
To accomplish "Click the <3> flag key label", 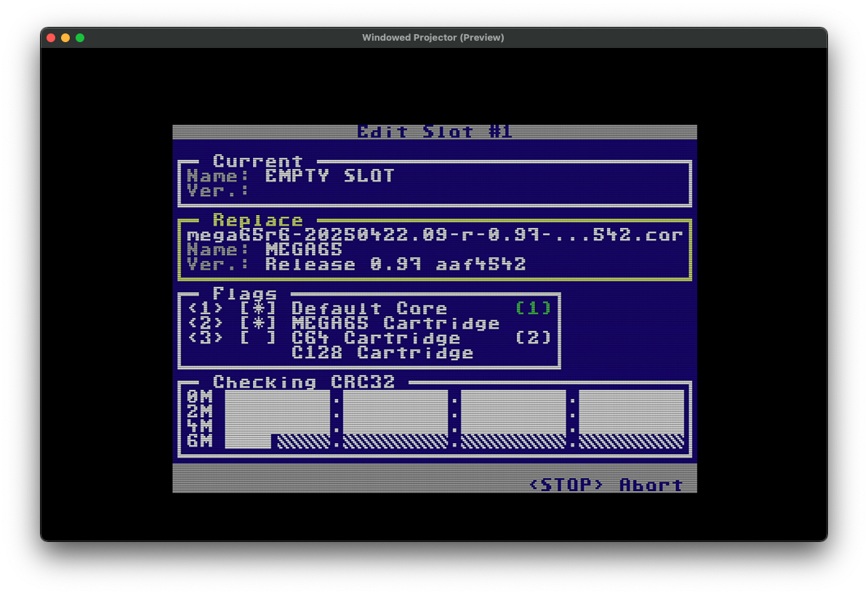I will point(206,337).
